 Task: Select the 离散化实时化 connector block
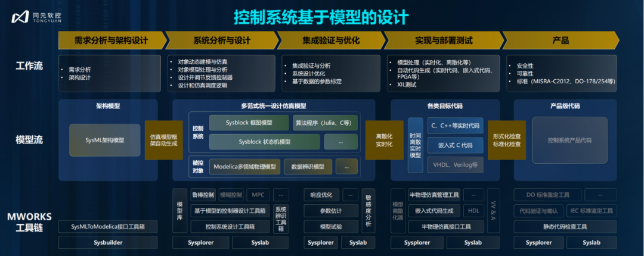click(x=384, y=140)
